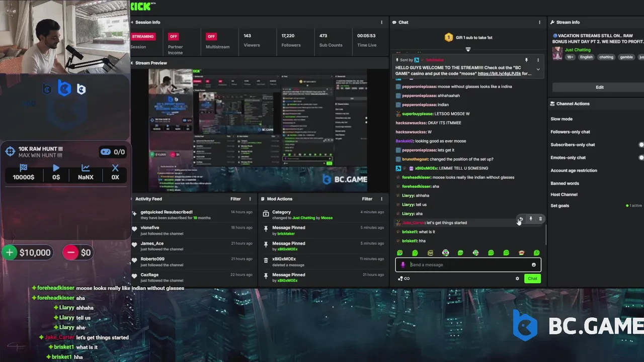The width and height of the screenshot is (644, 362).
Task: Open the Chat panel three-dot menu
Action: click(539, 22)
